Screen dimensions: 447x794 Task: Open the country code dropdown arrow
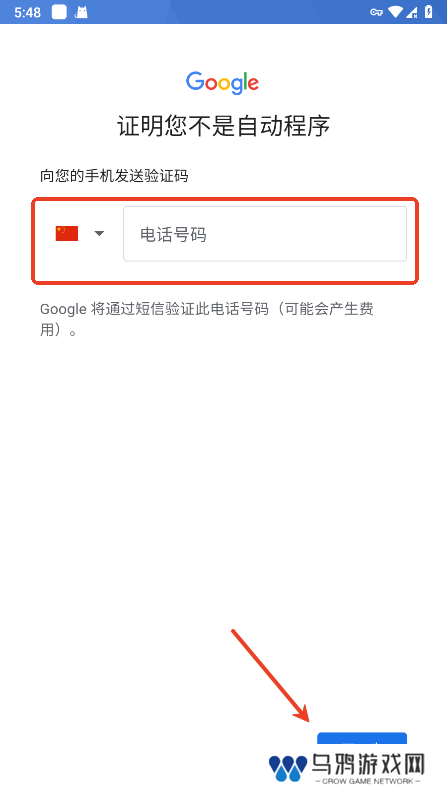[x=99, y=233]
